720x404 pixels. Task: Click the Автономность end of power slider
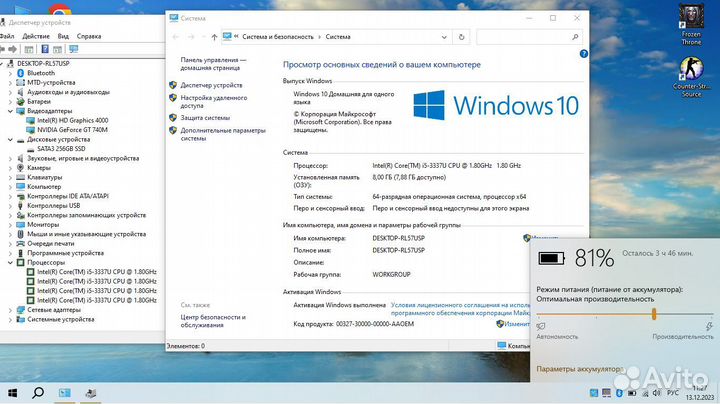557,337
